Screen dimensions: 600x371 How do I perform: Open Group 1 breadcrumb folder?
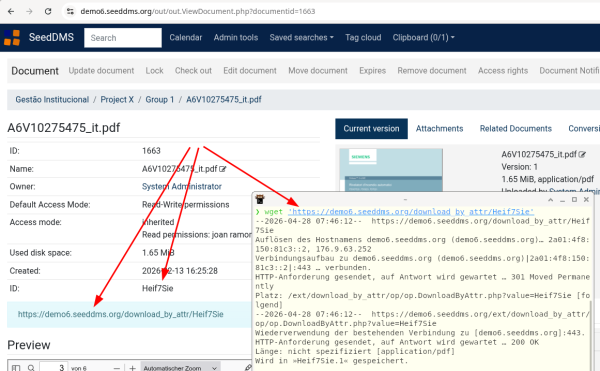point(160,100)
